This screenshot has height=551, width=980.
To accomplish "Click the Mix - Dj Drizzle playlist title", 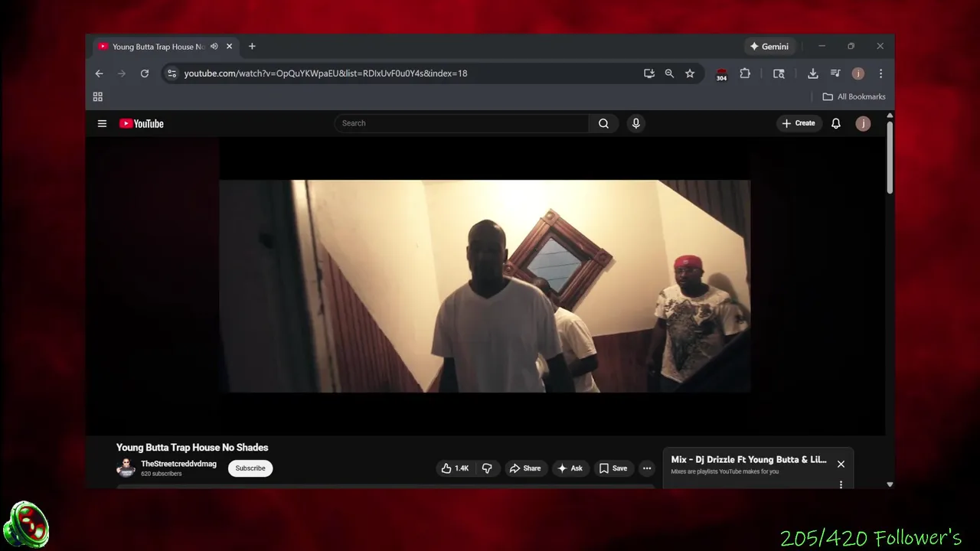I will pyautogui.click(x=749, y=460).
